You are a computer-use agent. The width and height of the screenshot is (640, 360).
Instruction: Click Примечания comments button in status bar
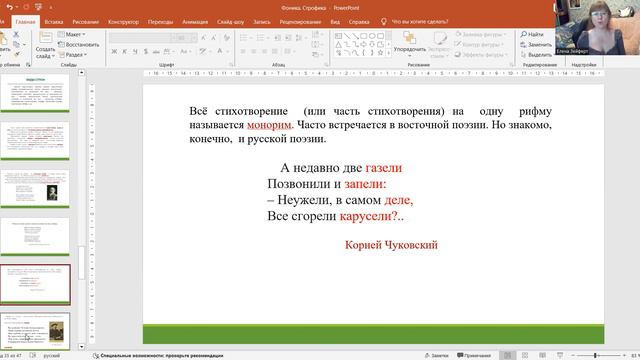(474, 356)
